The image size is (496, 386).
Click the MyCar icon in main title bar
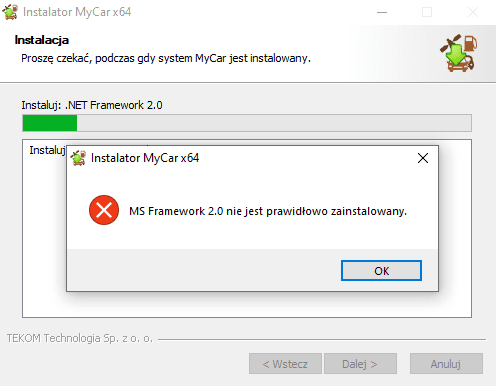10,12
